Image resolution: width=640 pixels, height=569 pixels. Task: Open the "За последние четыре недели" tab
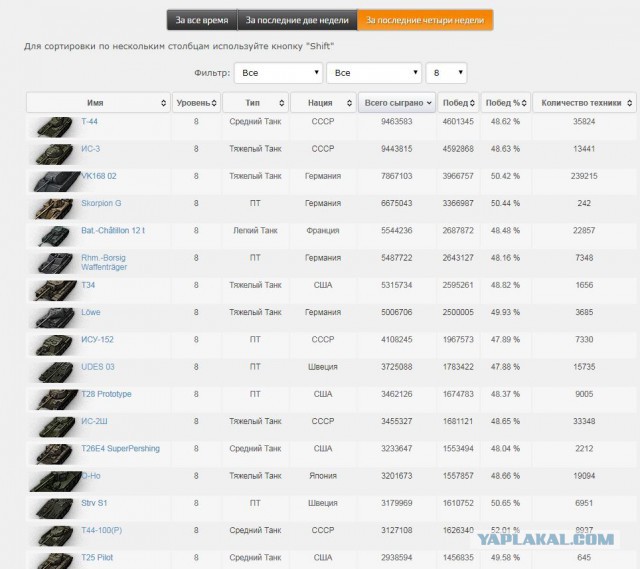425,20
